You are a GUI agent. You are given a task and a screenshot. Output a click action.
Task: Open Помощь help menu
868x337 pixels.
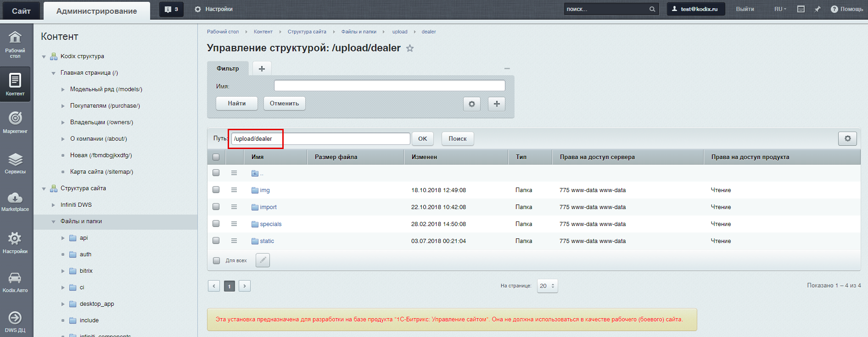tap(847, 9)
